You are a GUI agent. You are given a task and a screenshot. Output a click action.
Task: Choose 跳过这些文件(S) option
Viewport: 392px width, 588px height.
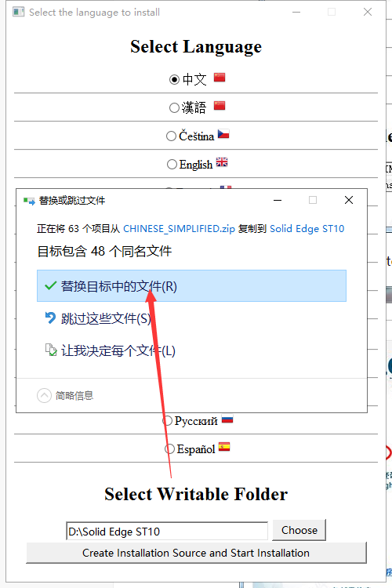[106, 318]
